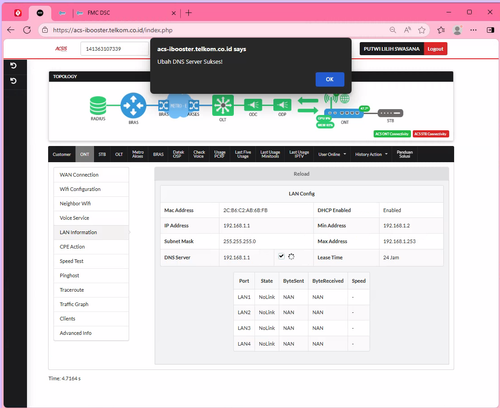Open the BRAS tab in the navigation bar
Viewport: 500px width, 408px height.
point(158,154)
